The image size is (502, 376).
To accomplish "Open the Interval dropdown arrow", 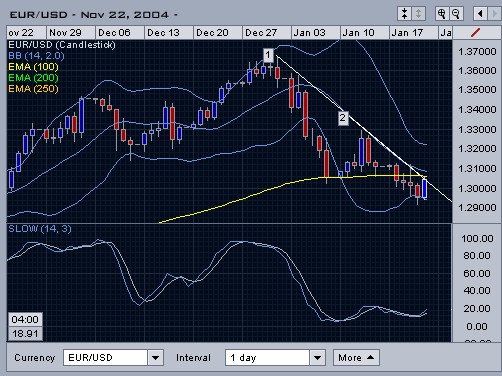I will (318, 358).
